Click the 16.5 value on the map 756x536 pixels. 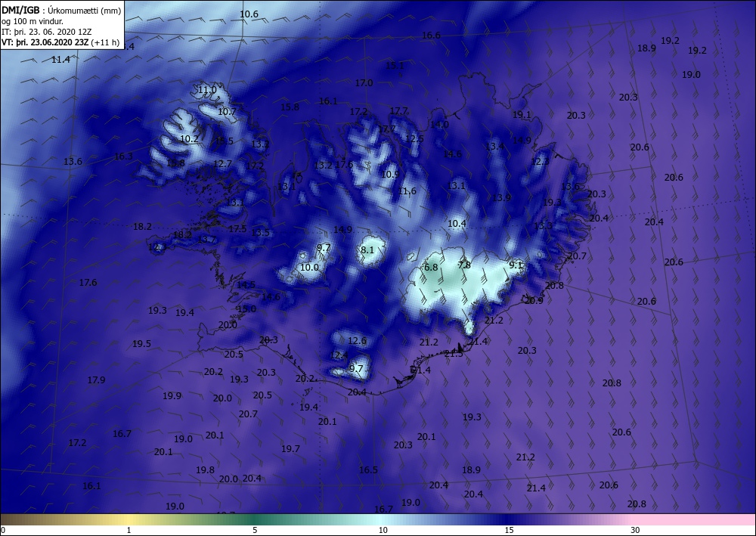pos(368,469)
